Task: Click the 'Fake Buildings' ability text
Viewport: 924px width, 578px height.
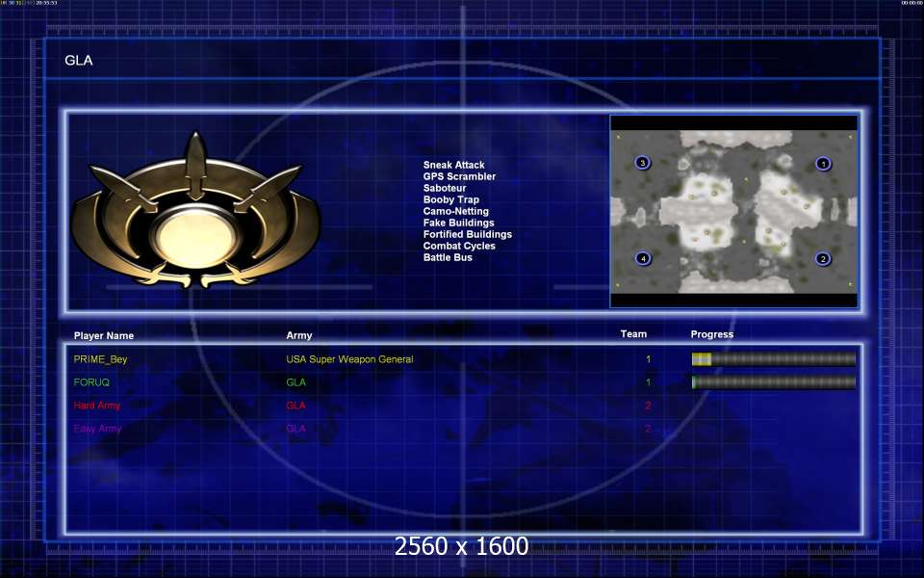Action: point(458,223)
